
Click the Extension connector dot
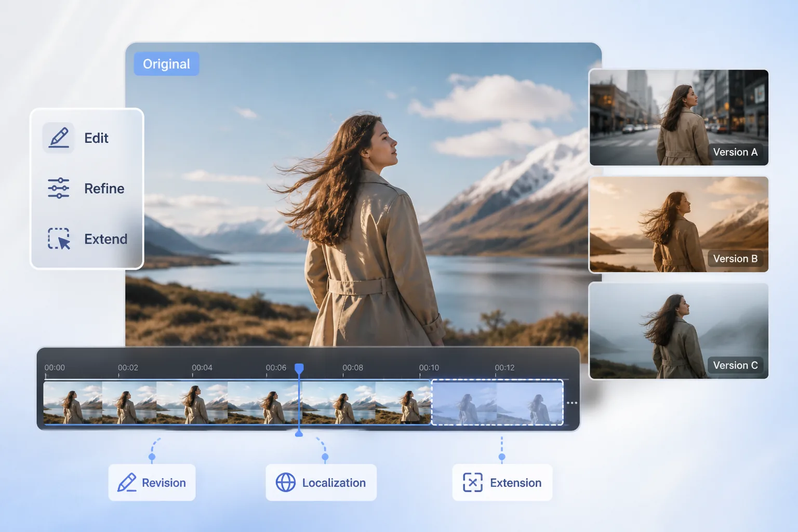(502, 457)
